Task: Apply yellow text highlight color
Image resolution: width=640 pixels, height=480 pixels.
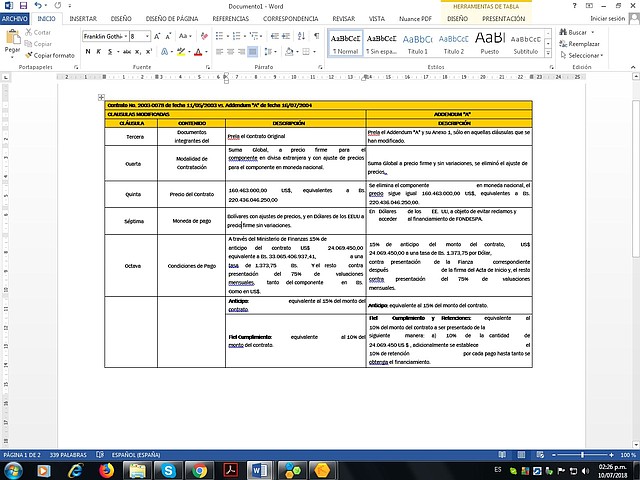Action: coord(181,51)
